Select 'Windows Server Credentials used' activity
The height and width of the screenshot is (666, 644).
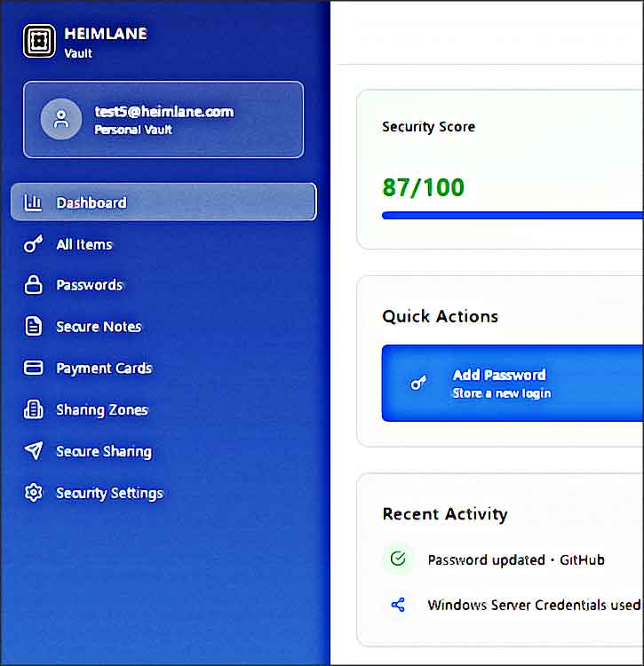pos(534,605)
